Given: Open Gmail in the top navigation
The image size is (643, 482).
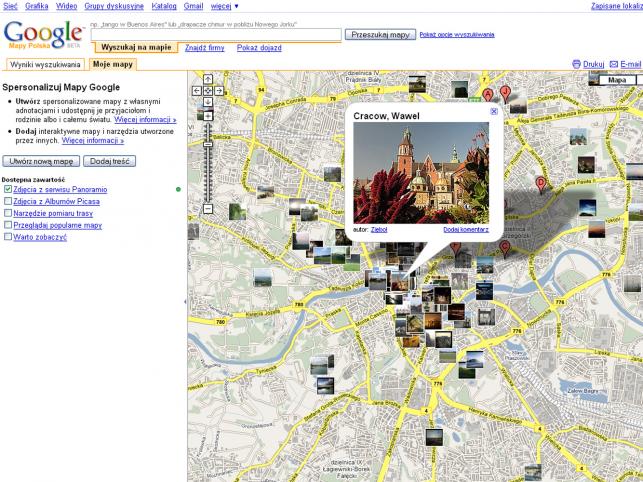Looking at the screenshot, I should 194,6.
